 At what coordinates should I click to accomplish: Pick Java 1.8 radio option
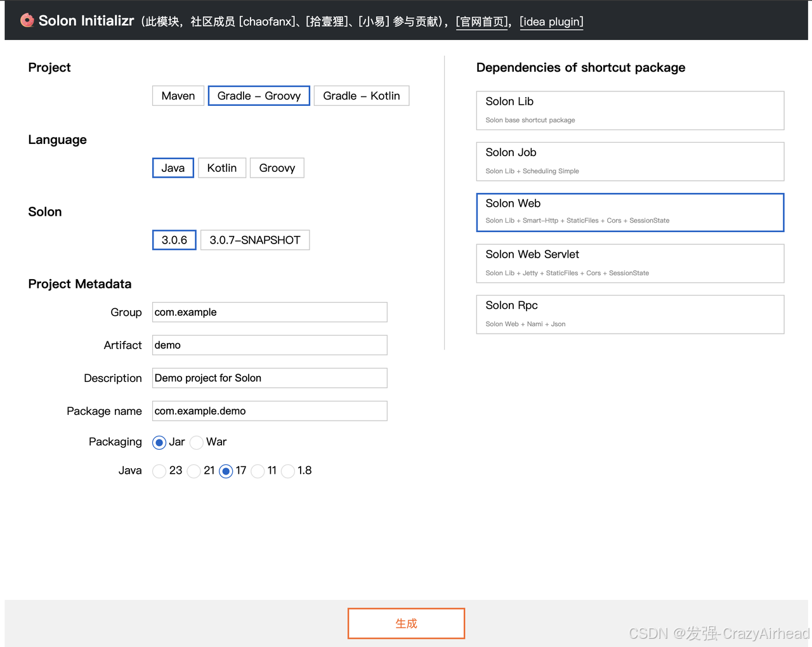[x=288, y=471]
